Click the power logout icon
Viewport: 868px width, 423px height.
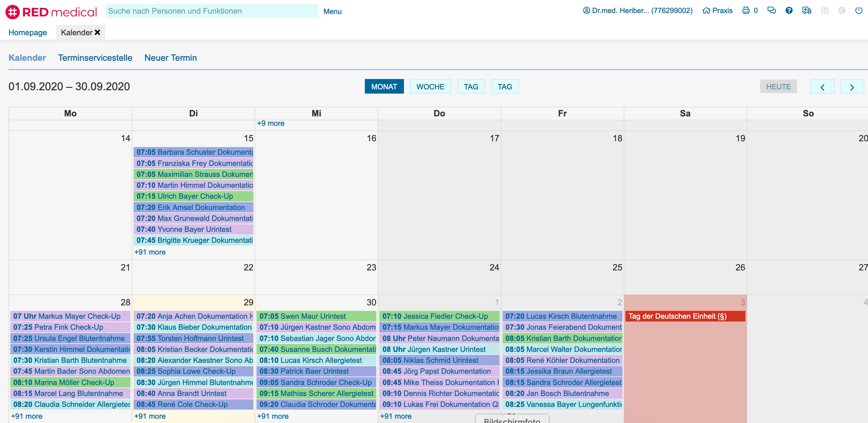coord(859,10)
